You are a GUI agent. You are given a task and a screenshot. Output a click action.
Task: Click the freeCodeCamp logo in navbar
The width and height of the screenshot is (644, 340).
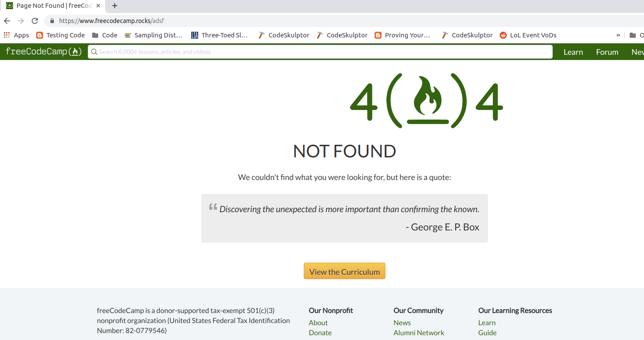(x=43, y=52)
